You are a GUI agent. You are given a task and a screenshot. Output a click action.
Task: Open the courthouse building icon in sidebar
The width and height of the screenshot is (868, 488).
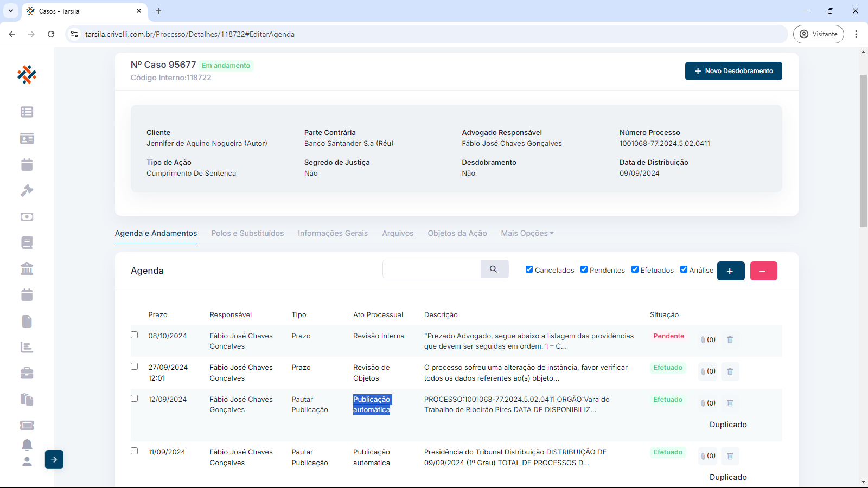pyautogui.click(x=27, y=268)
